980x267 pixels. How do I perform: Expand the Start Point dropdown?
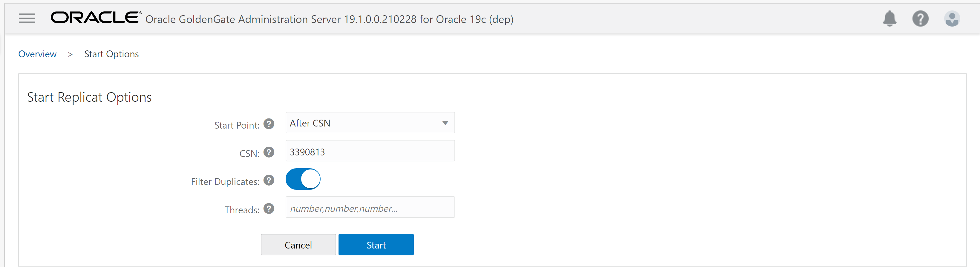[x=370, y=123]
